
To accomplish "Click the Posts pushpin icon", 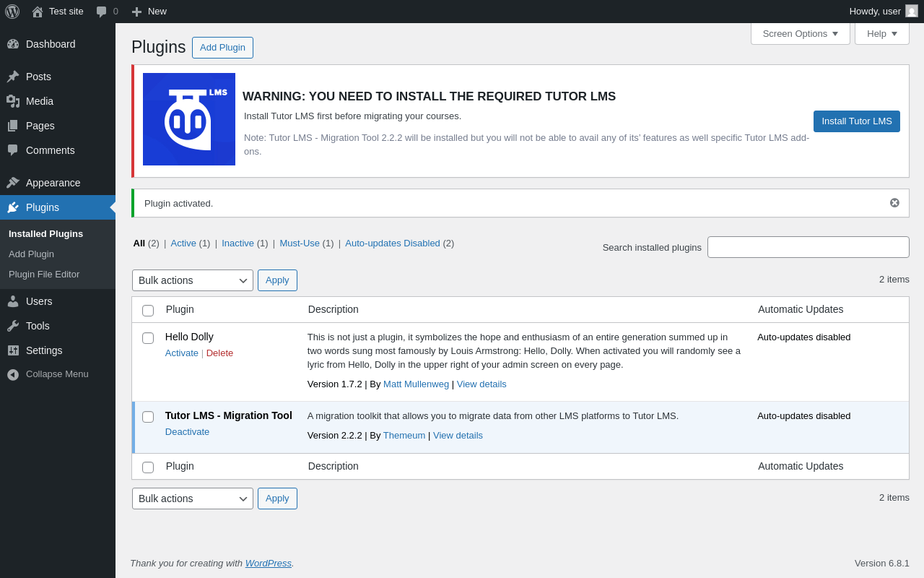I will point(13,77).
